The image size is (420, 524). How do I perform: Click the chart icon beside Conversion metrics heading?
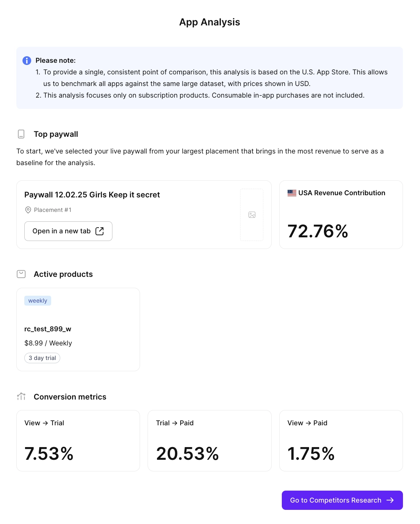click(21, 397)
